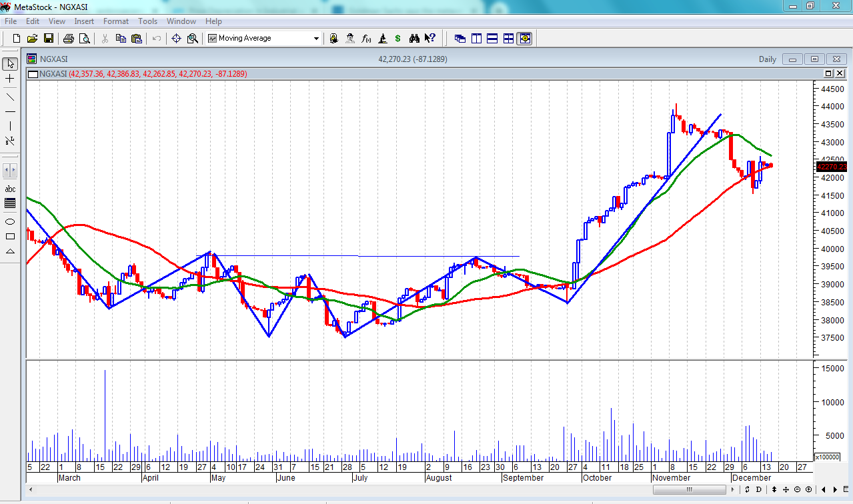Click the New document toolbar icon
This screenshot has height=504, width=853.
point(17,39)
